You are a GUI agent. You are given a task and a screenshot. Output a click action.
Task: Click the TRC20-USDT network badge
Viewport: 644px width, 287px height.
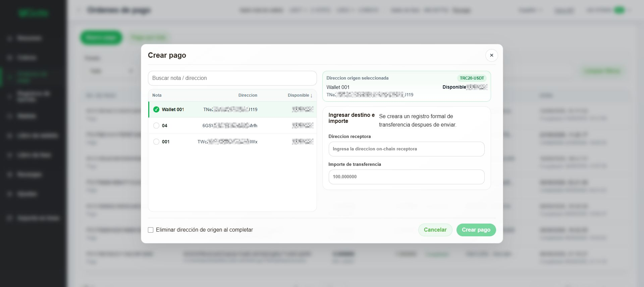(472, 78)
